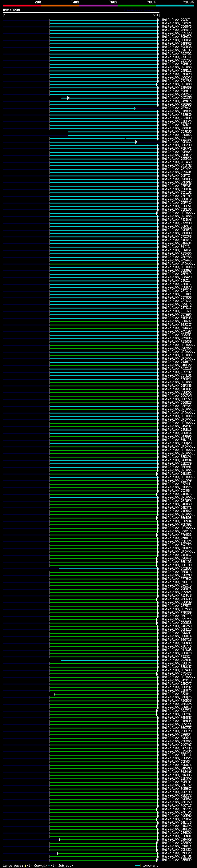The image size is (197, 868).
Task: Select hit label UniRef100_P13060
Action: (x=176, y=253)
